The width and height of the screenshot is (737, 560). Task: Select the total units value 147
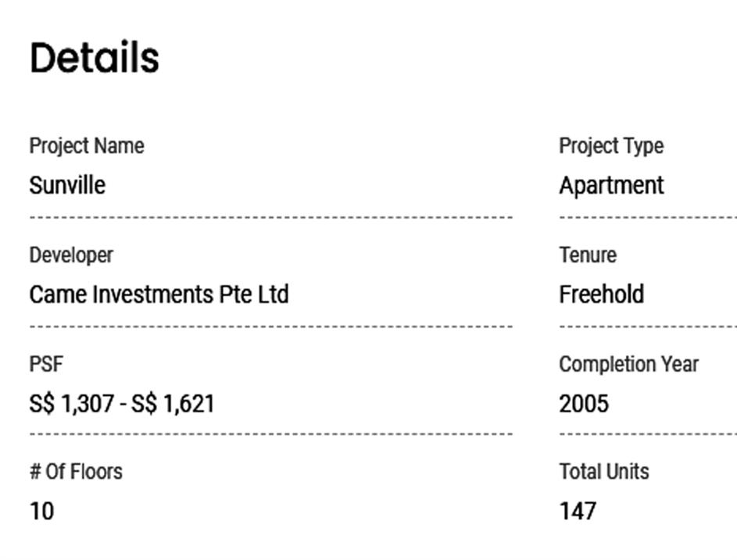click(x=578, y=512)
